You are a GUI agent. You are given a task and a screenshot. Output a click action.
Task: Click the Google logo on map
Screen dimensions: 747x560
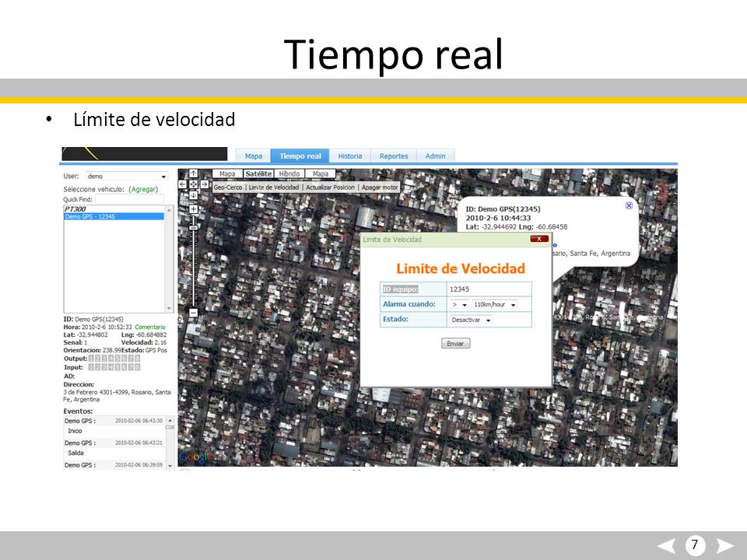coord(195,457)
